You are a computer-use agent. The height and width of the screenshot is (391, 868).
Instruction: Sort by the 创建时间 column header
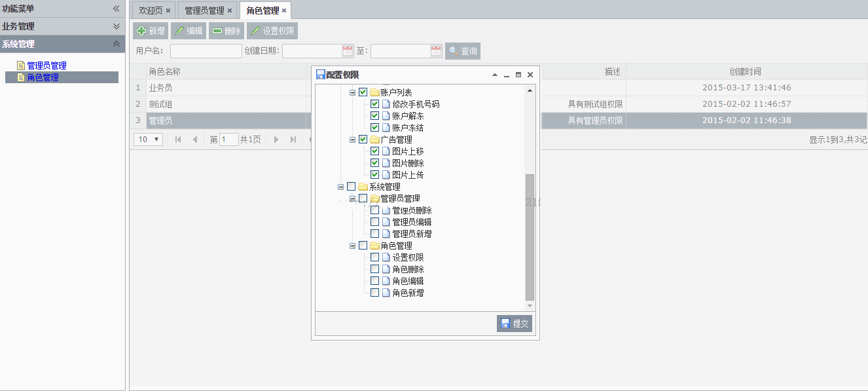[746, 71]
